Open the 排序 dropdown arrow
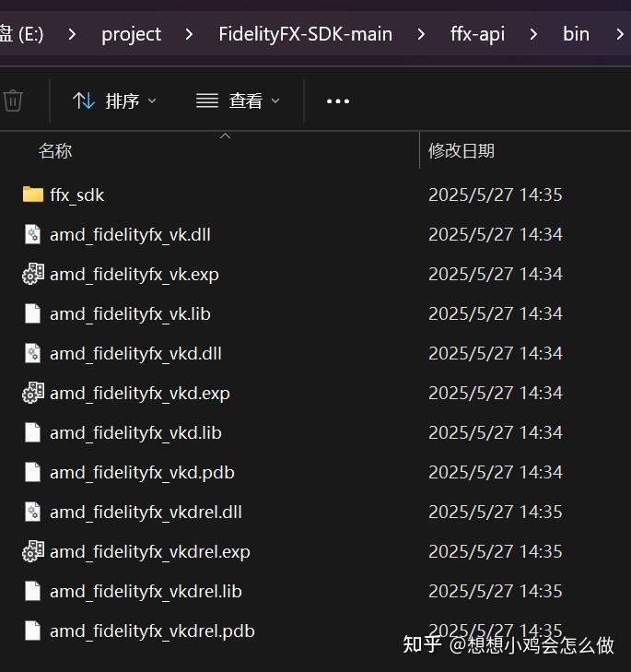Viewport: 631px width, 672px height. [152, 101]
